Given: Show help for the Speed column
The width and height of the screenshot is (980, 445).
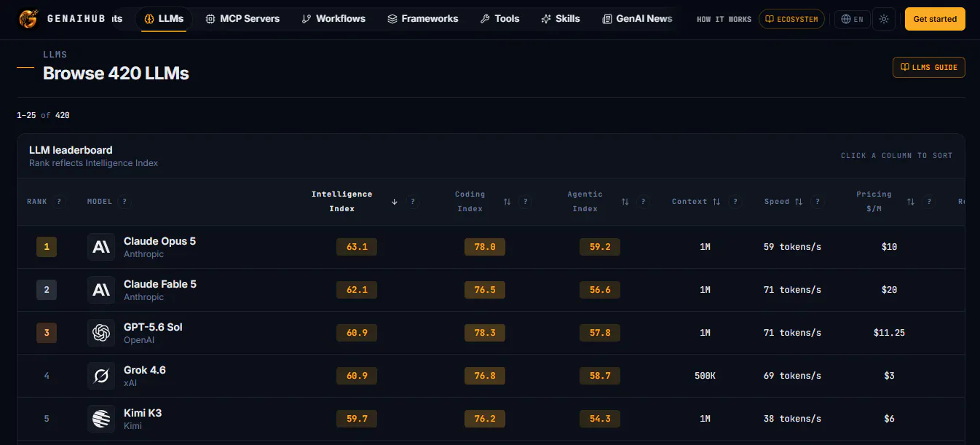Looking at the screenshot, I should 818,202.
